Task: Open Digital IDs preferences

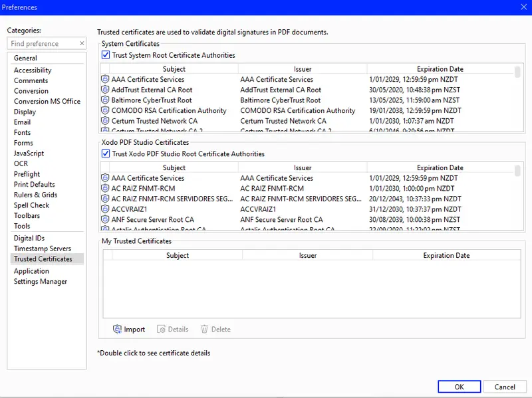Action: (29, 239)
